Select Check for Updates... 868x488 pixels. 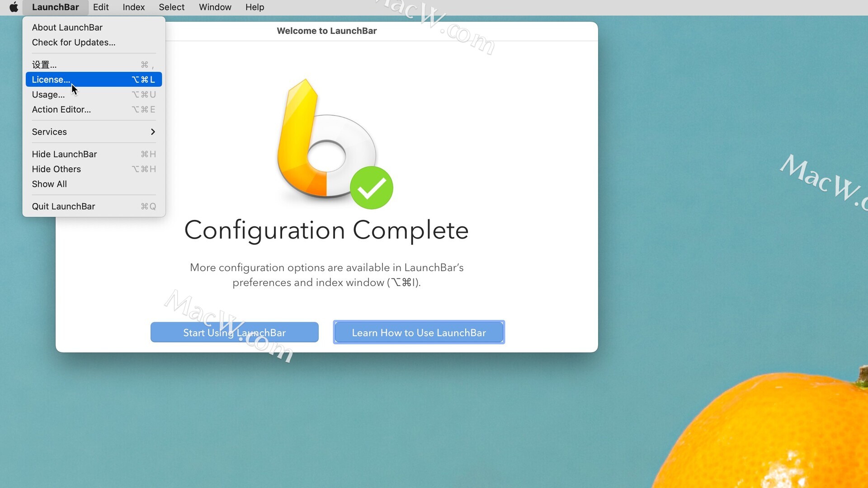(x=94, y=42)
